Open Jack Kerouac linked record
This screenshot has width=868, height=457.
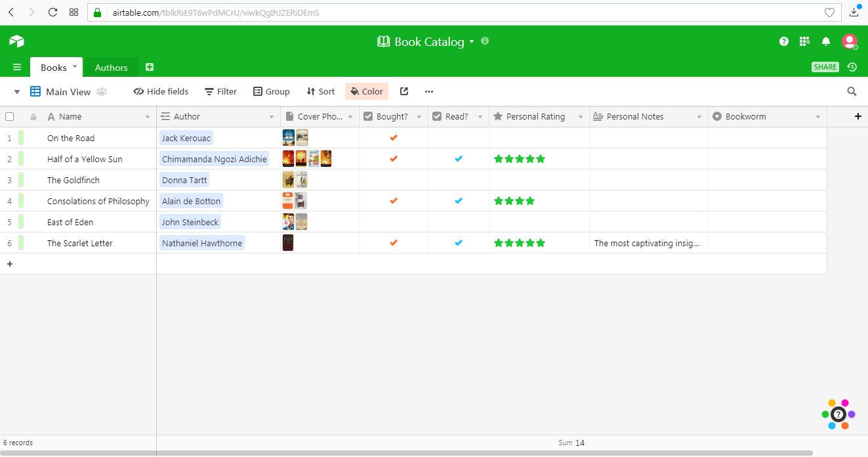pos(186,138)
